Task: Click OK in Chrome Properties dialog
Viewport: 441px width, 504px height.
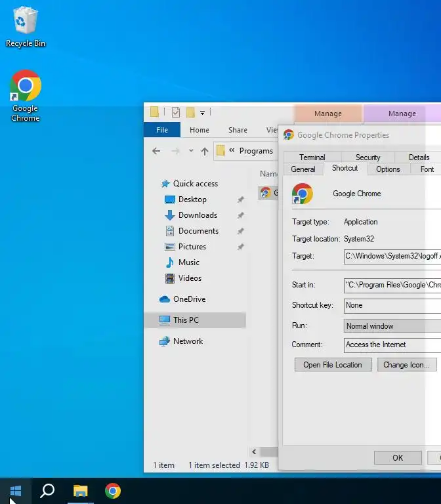Action: point(398,457)
